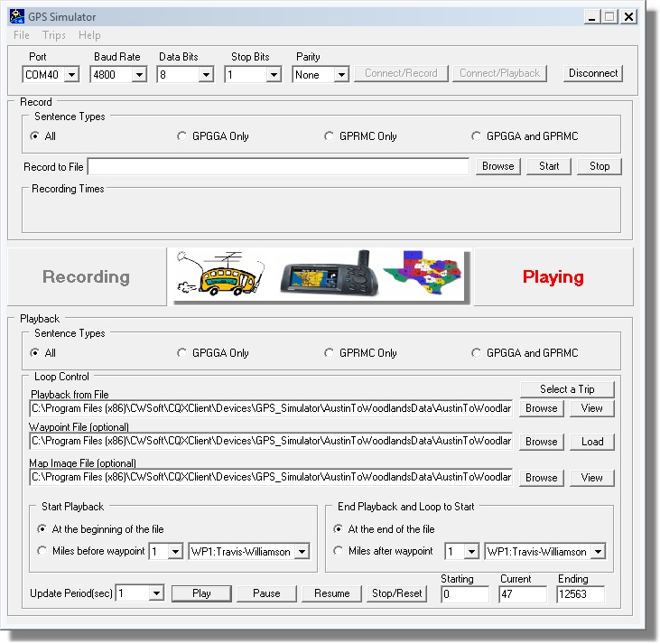Open the Help menu
660x644 pixels.
pos(89,35)
